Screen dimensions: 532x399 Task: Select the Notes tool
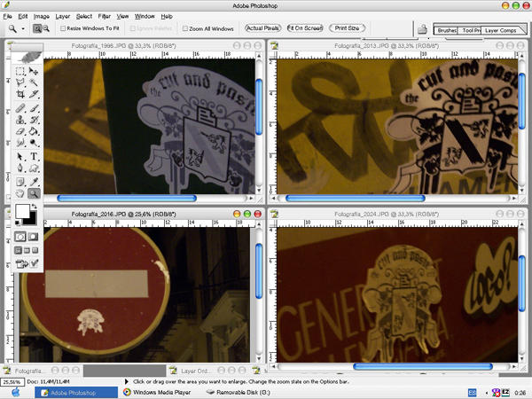click(20, 182)
